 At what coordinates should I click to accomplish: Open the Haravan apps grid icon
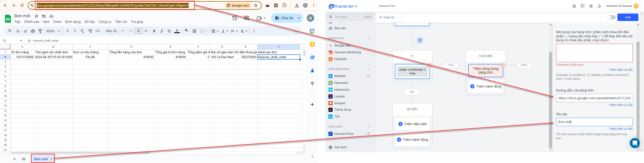[x=591, y=6]
